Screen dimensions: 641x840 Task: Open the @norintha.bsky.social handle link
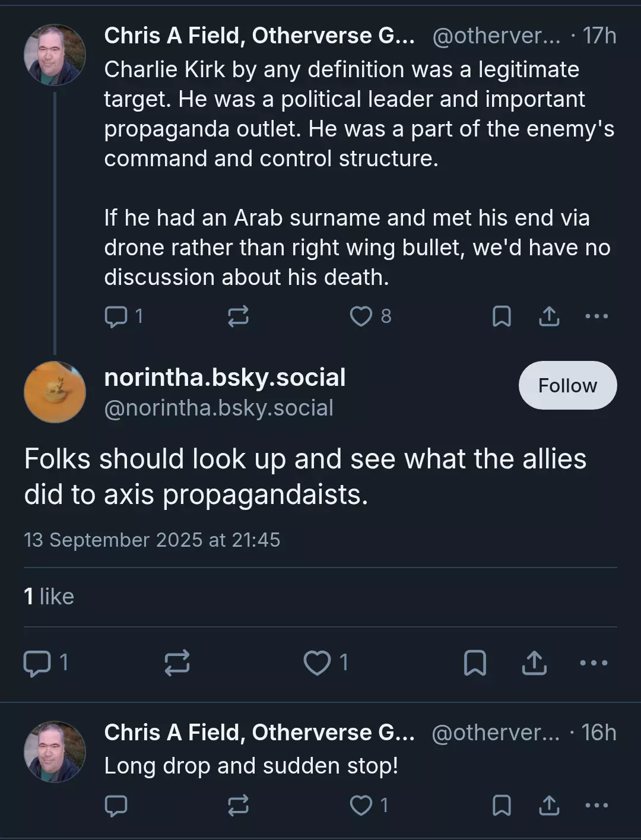[x=218, y=408]
